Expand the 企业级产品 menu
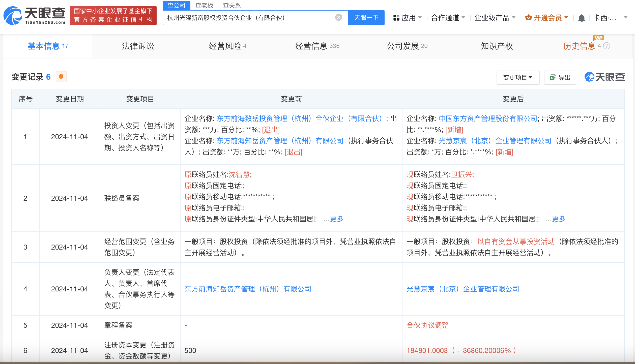Viewport: 635px width, 364px height. (495, 18)
